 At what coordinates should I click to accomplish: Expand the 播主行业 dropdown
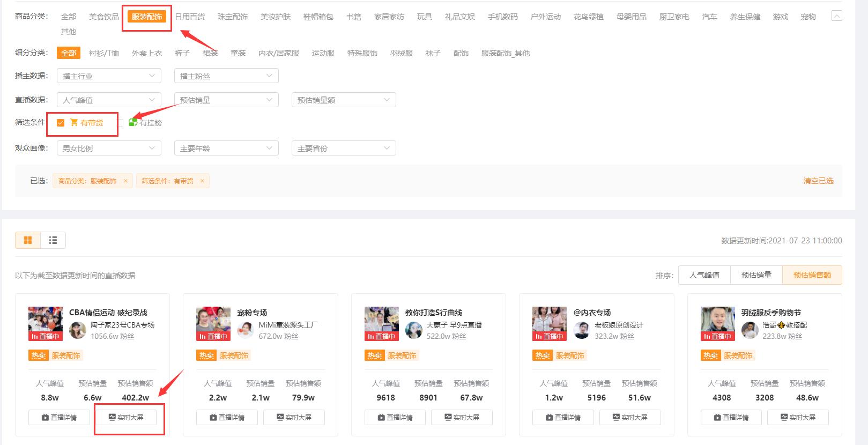coord(109,76)
